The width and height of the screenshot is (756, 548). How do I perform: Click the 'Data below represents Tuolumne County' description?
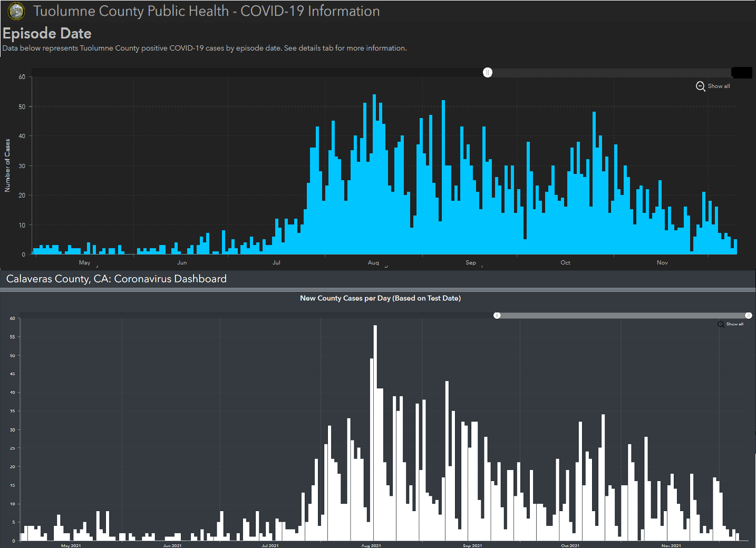tap(205, 48)
